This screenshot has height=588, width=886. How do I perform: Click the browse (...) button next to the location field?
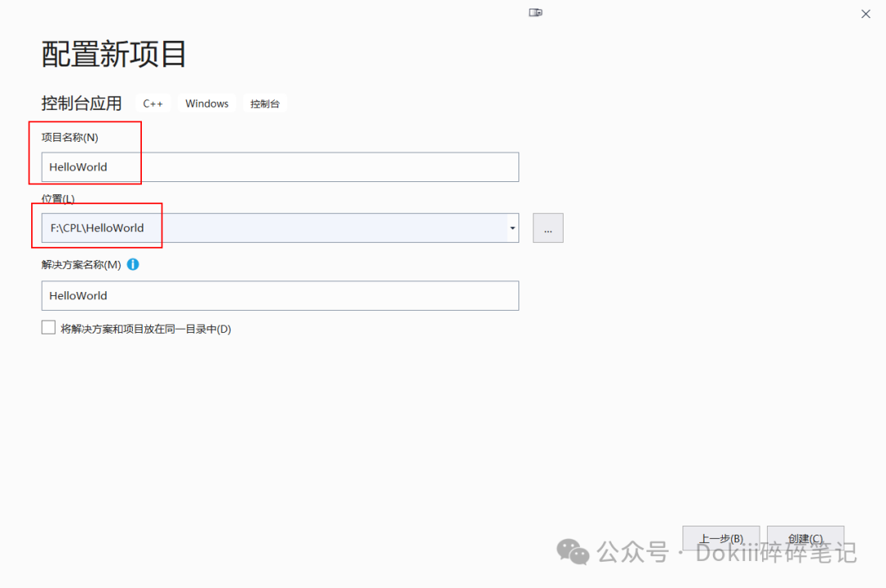point(547,228)
